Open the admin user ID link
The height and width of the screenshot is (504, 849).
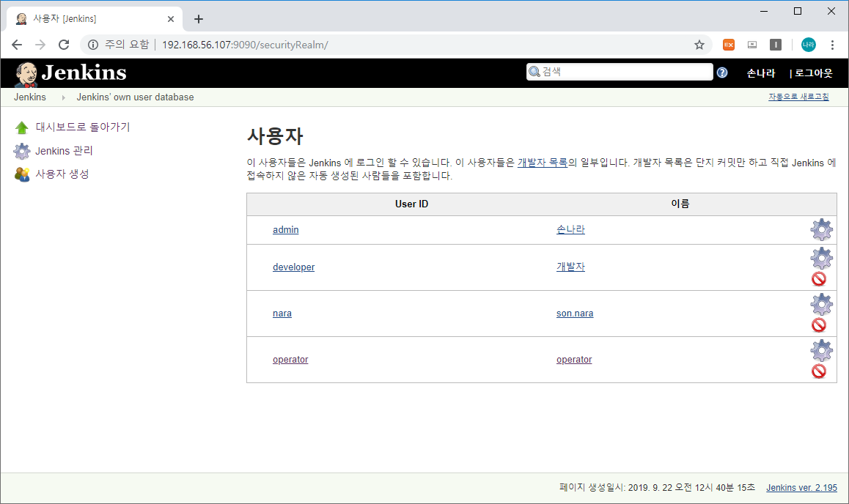pos(285,230)
